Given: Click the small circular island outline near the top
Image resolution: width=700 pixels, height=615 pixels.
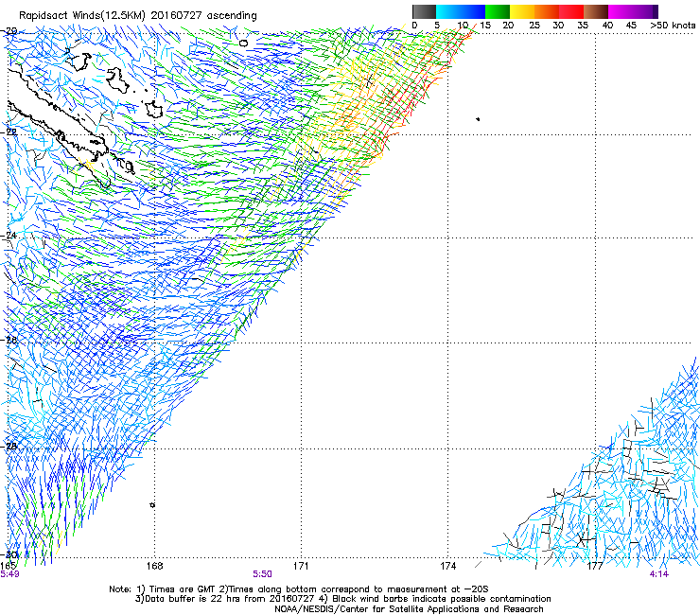Looking at the screenshot, I should click(x=243, y=43).
